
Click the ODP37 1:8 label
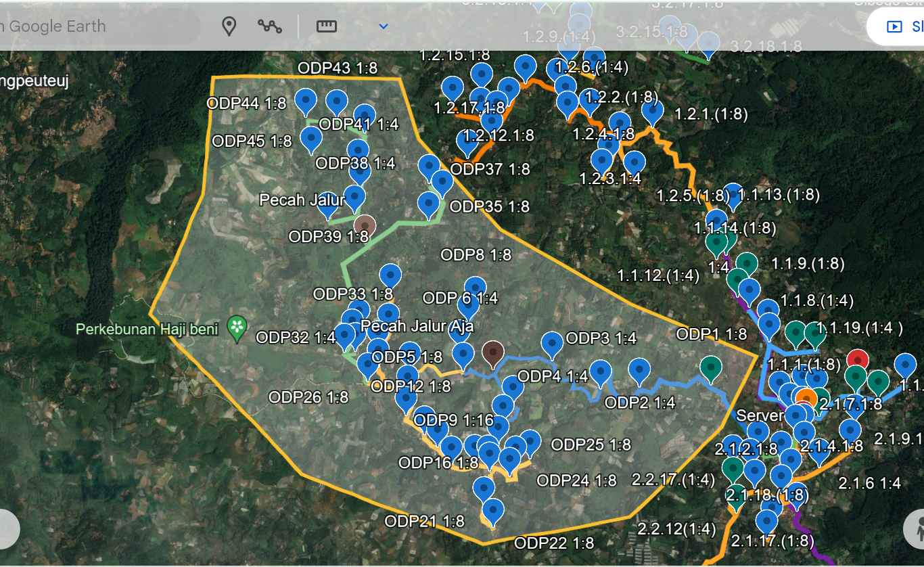pos(490,169)
